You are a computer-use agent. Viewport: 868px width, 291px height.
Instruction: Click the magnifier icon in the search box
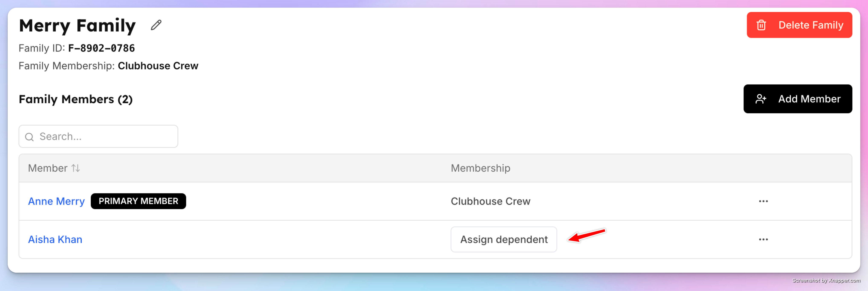(30, 137)
